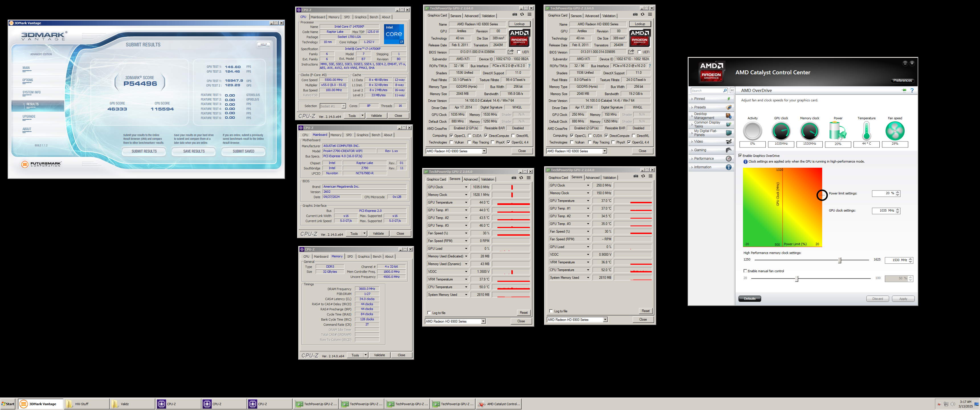Click Video camcorder icon in Catalyst sidebar
The height and width of the screenshot is (410, 980).
click(728, 142)
